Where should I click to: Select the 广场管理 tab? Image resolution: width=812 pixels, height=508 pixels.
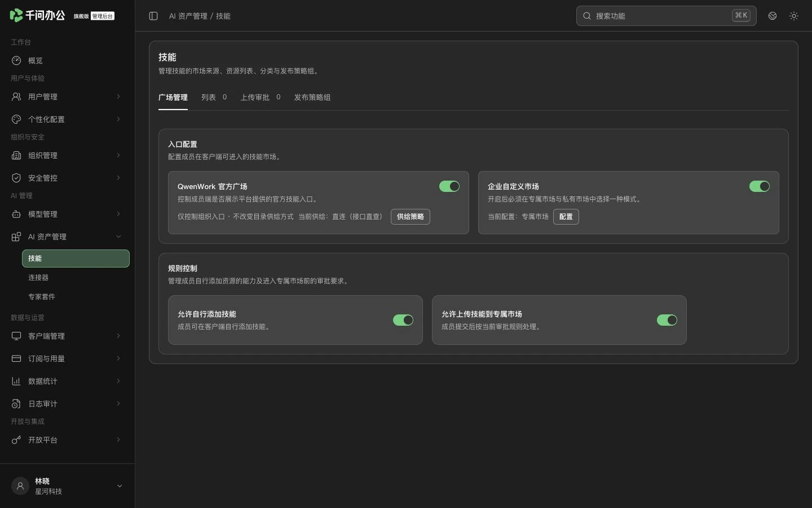173,97
